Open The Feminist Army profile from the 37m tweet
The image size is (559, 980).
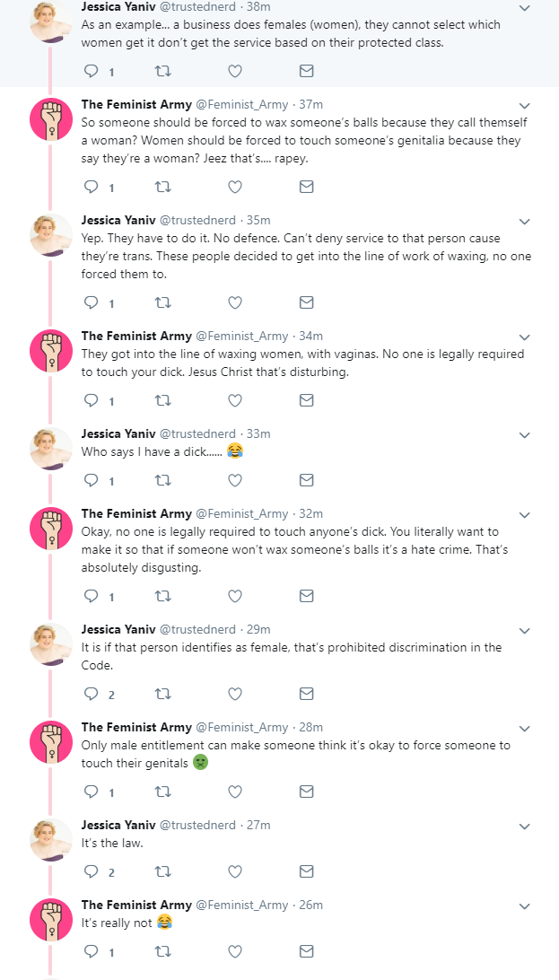click(136, 104)
